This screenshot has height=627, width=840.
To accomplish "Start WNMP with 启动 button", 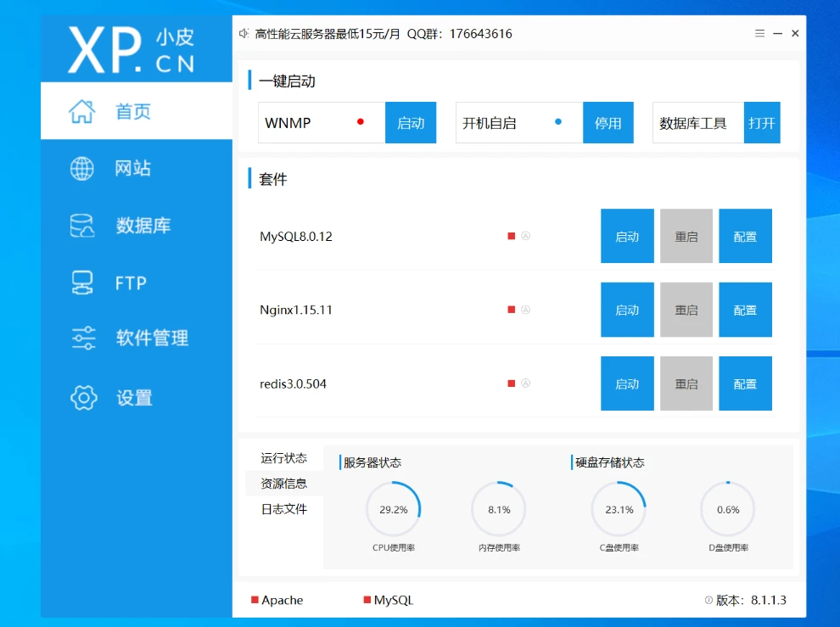I will [x=411, y=123].
